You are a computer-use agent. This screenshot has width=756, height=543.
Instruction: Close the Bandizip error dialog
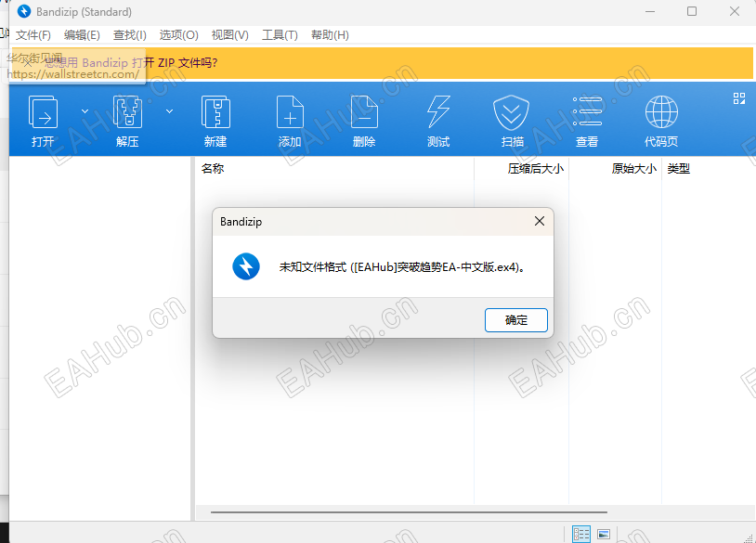point(540,221)
